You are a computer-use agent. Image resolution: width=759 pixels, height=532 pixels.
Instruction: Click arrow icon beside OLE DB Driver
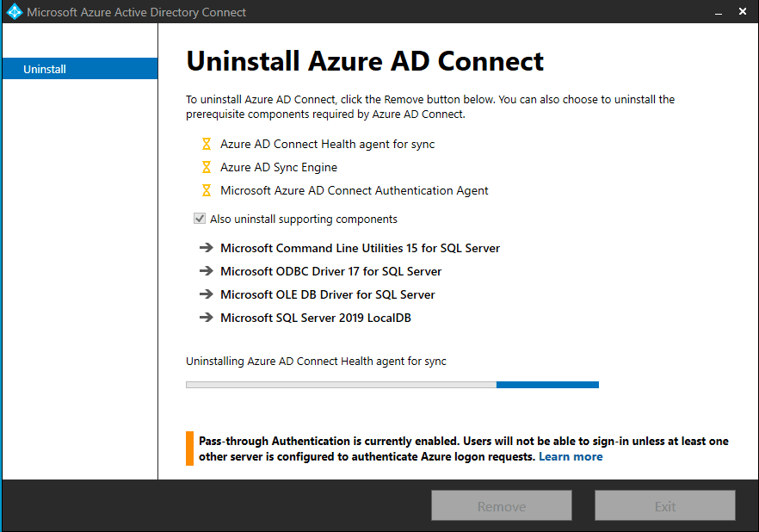(x=207, y=294)
